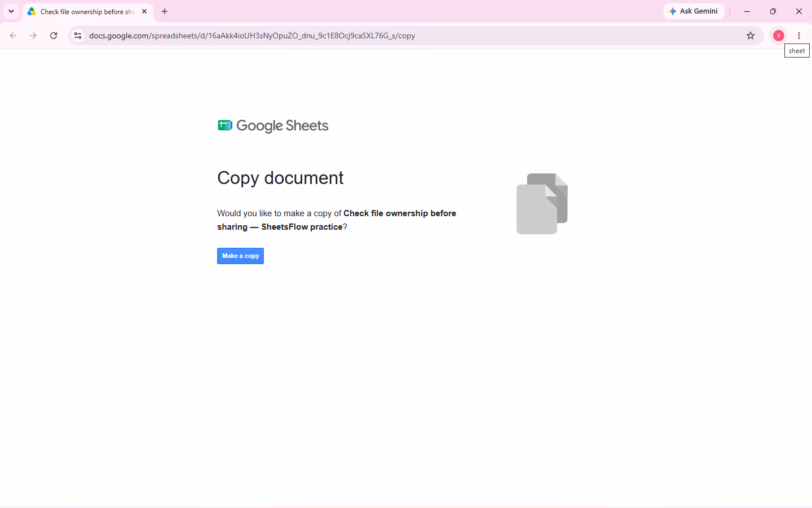
Task: Bookmark this page with the star icon
Action: click(751, 36)
